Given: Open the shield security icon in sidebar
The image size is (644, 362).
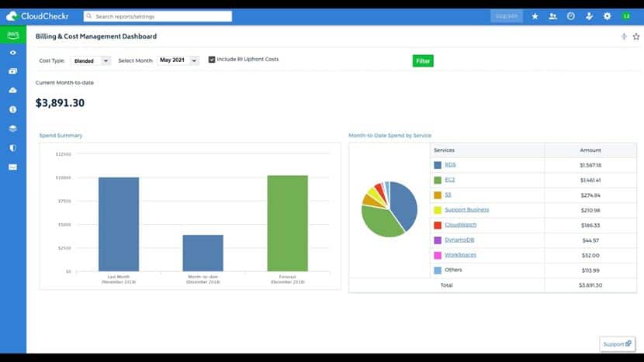Looking at the screenshot, I should pos(13,148).
